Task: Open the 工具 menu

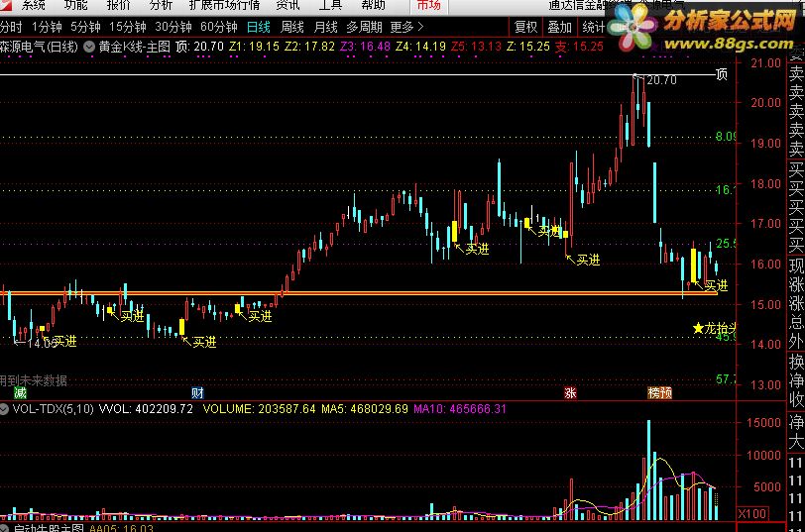Action: tap(330, 5)
